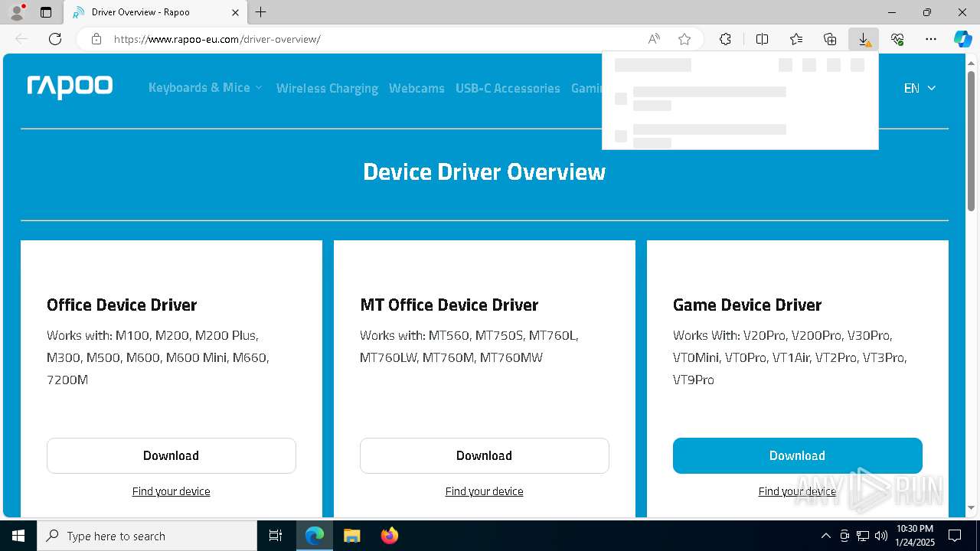Launch the Copilot sidebar
This screenshot has height=551, width=980.
click(962, 39)
